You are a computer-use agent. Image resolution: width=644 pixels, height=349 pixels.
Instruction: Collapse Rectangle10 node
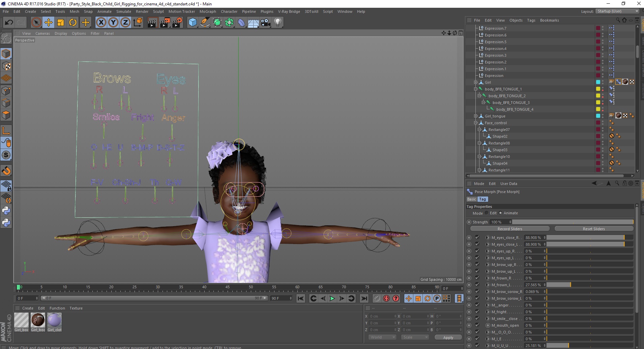point(479,157)
